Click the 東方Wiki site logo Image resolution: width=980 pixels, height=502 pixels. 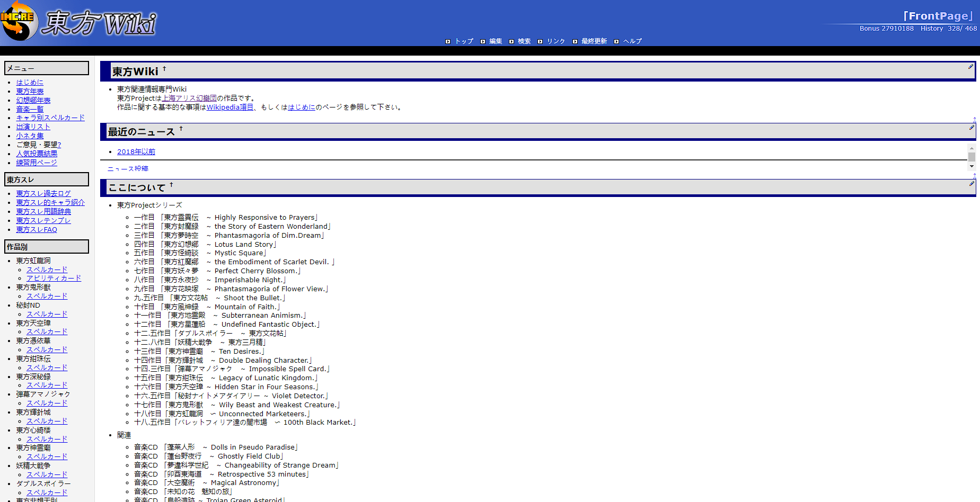click(x=80, y=22)
